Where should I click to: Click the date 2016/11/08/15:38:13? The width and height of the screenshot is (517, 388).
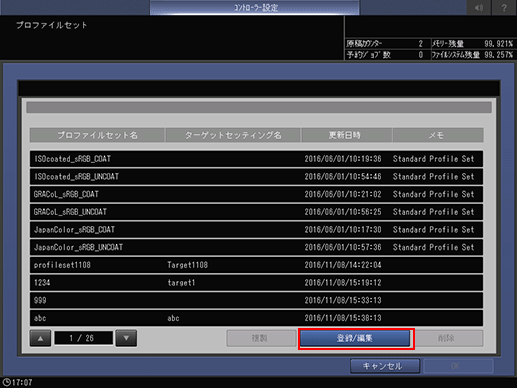pos(343,318)
